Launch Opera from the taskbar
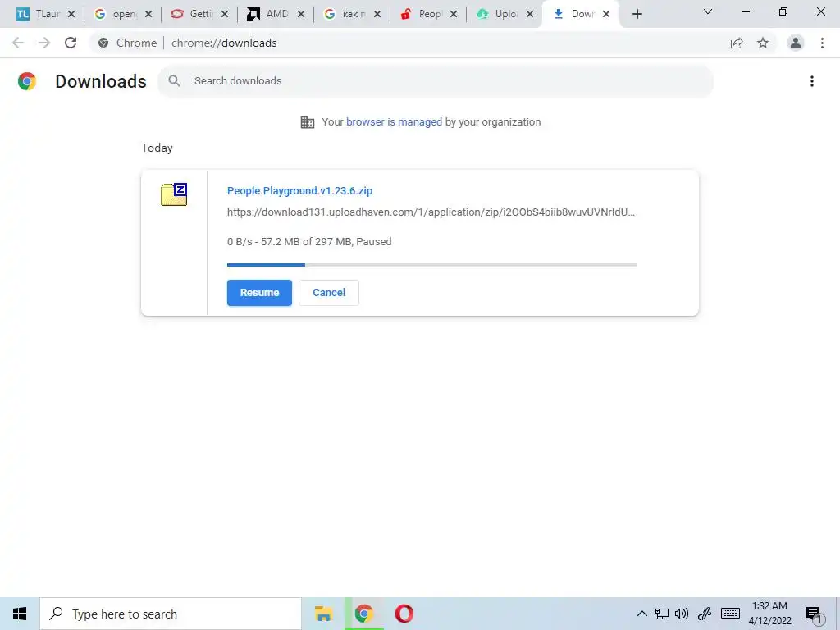The image size is (840, 630). click(x=404, y=614)
